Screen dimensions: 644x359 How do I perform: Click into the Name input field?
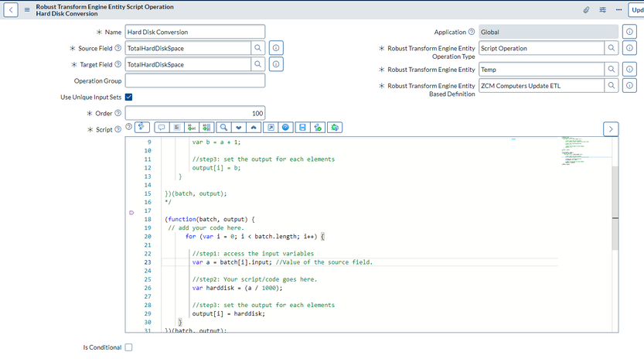coord(195,32)
